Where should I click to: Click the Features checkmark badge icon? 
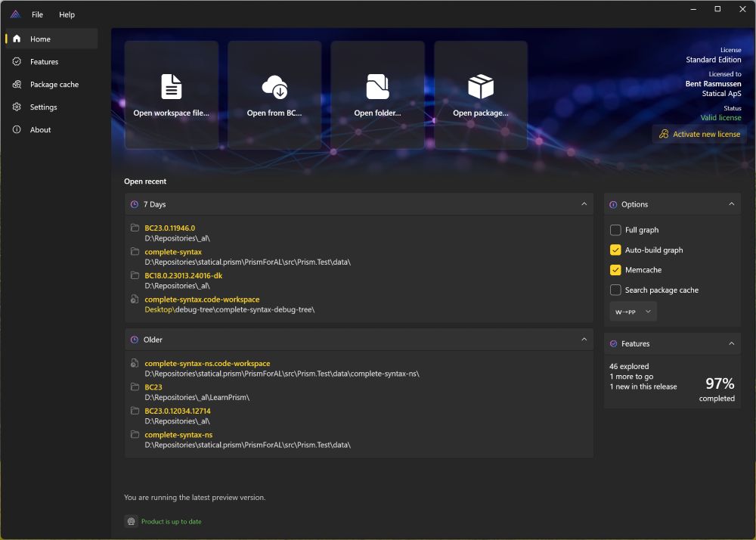pos(17,61)
